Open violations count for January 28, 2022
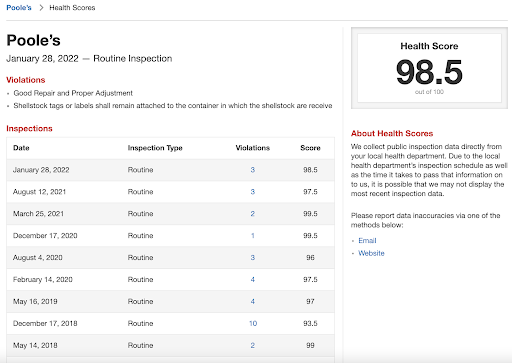512x363 pixels. coord(253,170)
